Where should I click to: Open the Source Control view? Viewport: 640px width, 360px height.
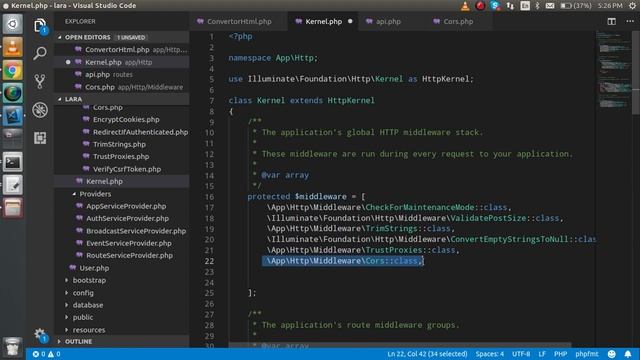tap(40, 81)
